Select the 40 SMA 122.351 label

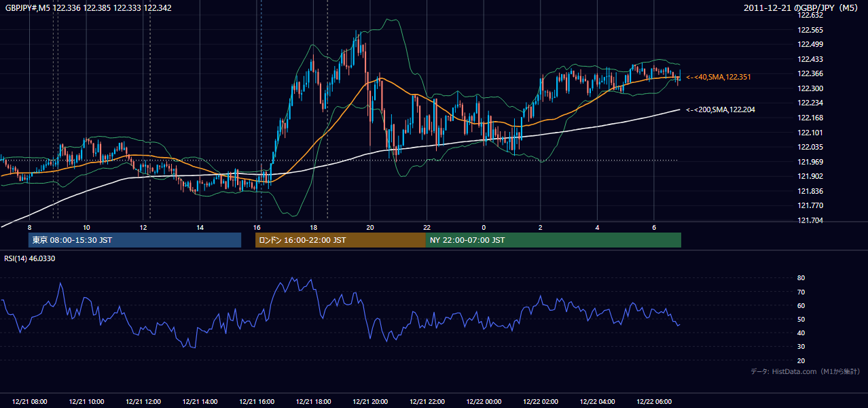[719, 78]
